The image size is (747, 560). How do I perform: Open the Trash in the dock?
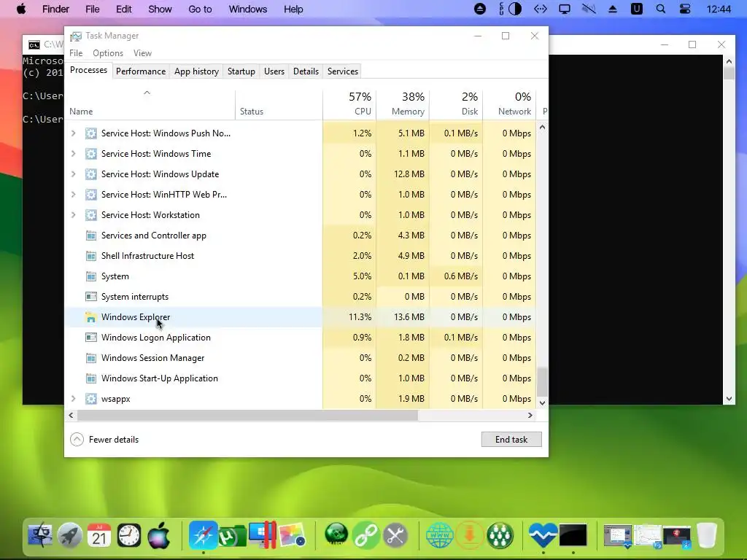(707, 534)
